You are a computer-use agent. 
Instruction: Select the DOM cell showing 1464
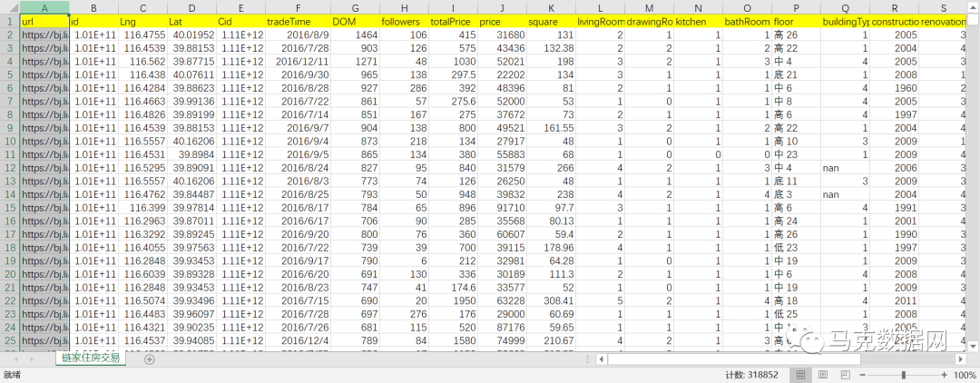355,35
